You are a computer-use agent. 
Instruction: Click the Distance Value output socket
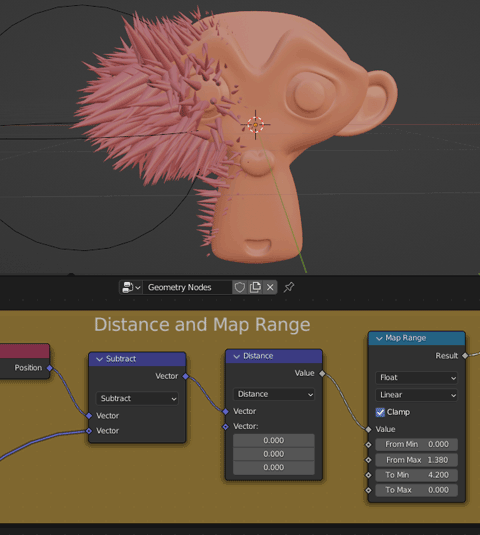322,373
